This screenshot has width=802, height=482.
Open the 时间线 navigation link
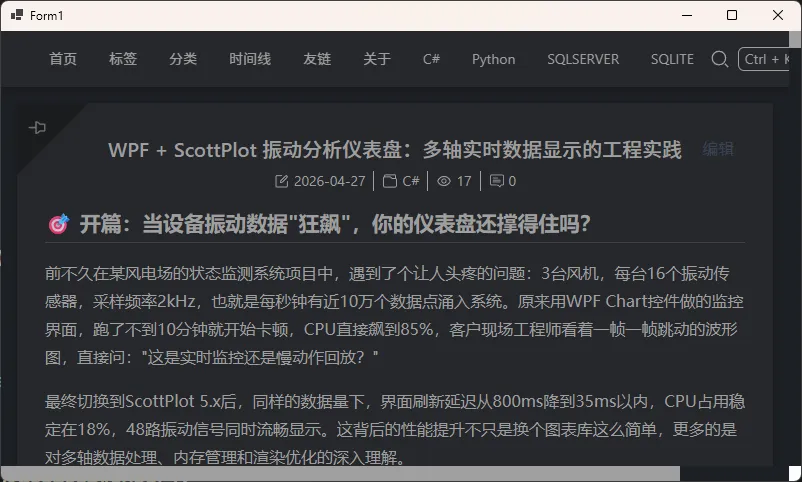[x=250, y=59]
